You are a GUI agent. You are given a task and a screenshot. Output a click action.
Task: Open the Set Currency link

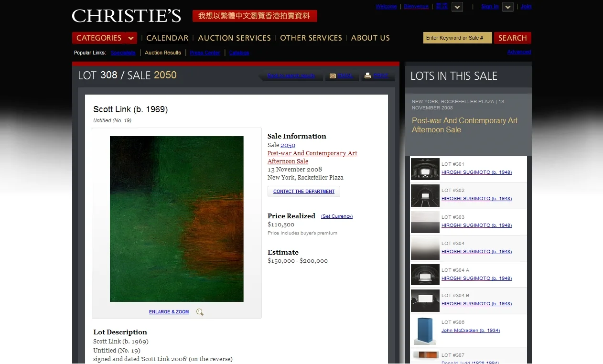tap(337, 216)
